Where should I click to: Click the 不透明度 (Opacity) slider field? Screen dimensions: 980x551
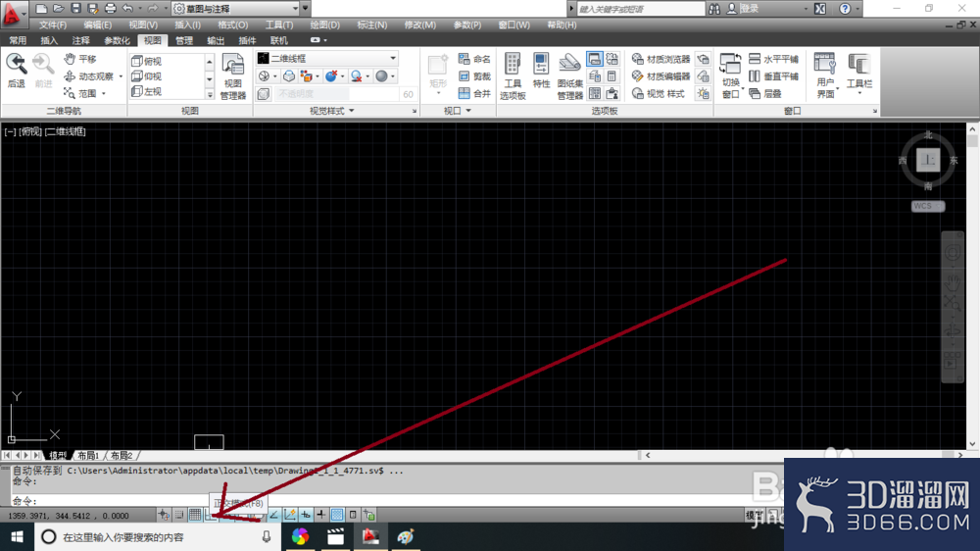[336, 94]
